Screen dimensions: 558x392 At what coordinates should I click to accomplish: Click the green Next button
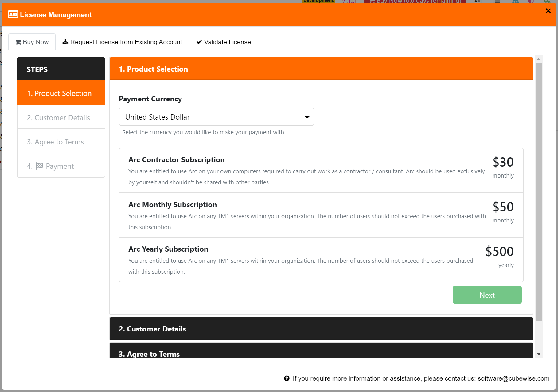[487, 295]
